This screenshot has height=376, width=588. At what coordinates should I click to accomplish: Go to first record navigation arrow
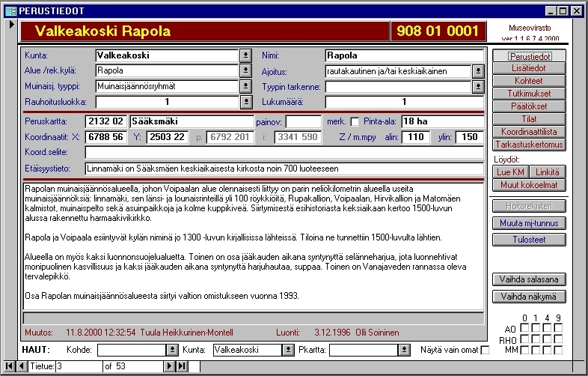coord(8,366)
